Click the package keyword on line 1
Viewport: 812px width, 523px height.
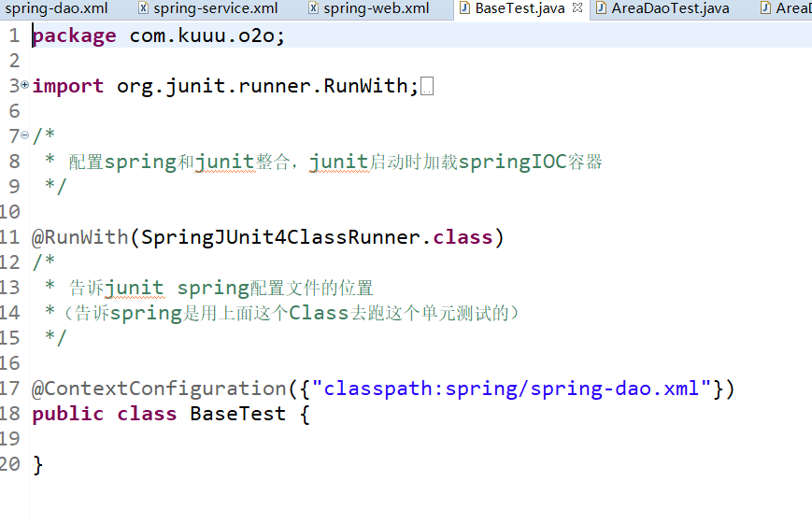pos(74,35)
